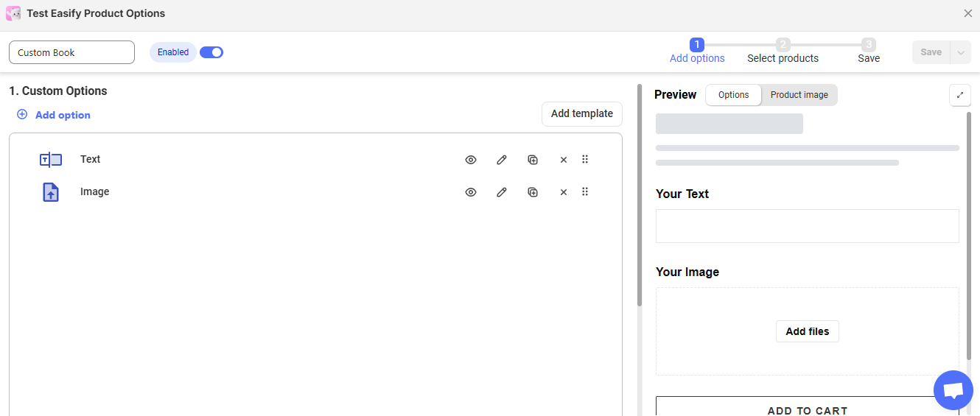Expand the preview panel to fullscreen
Image resolution: width=980 pixels, height=416 pixels.
[960, 95]
